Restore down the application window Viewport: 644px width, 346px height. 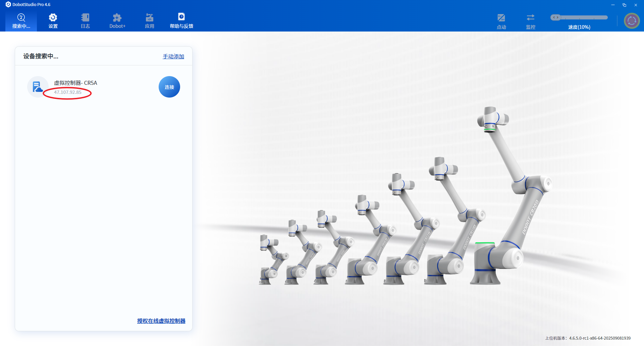click(x=624, y=5)
